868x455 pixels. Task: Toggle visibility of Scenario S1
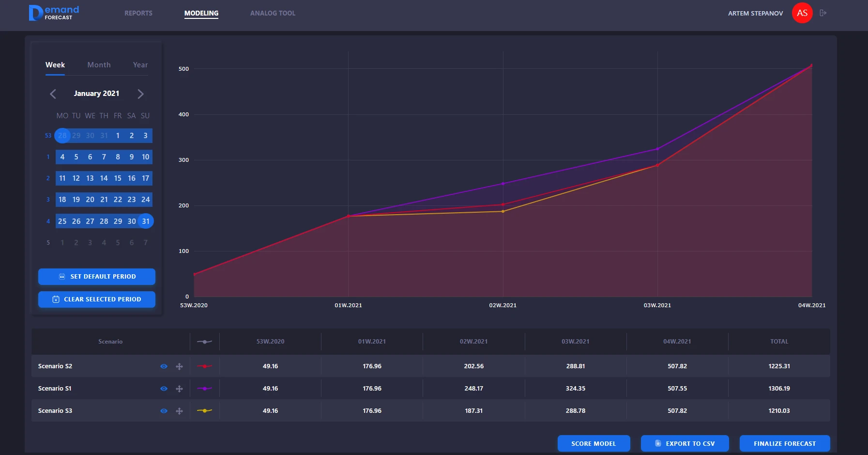click(x=164, y=389)
